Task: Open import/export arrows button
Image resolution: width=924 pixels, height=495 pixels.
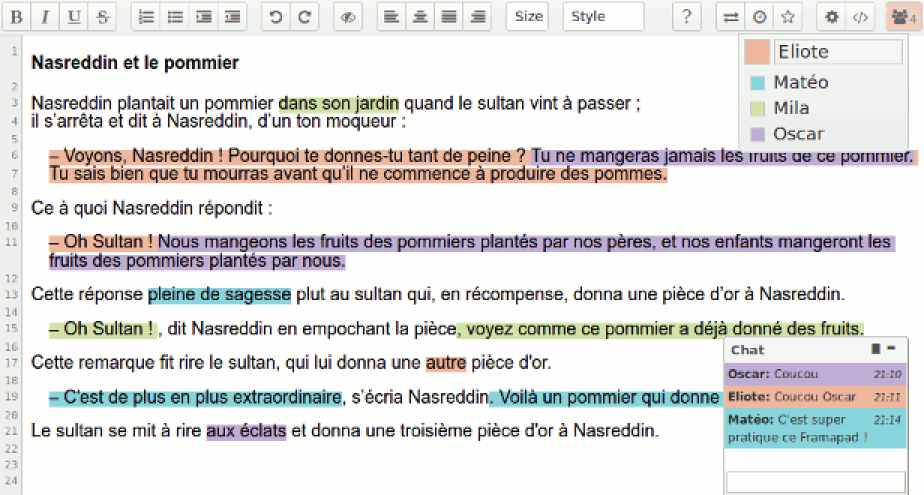Action: click(731, 17)
